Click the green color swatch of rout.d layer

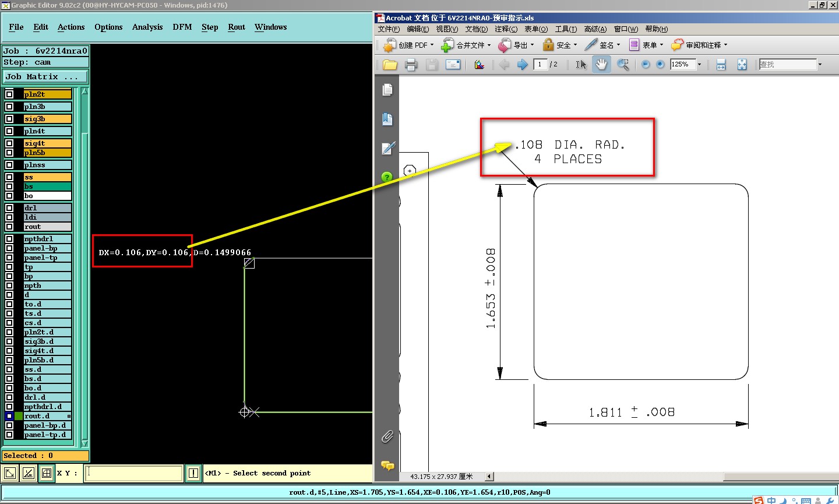[x=19, y=416]
